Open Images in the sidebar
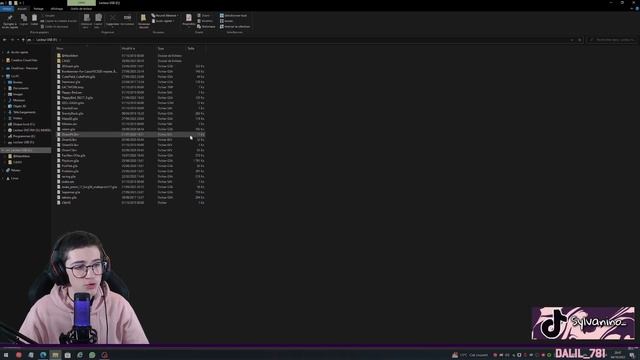Viewport: 640px width, 360px height. pyautogui.click(x=18, y=94)
